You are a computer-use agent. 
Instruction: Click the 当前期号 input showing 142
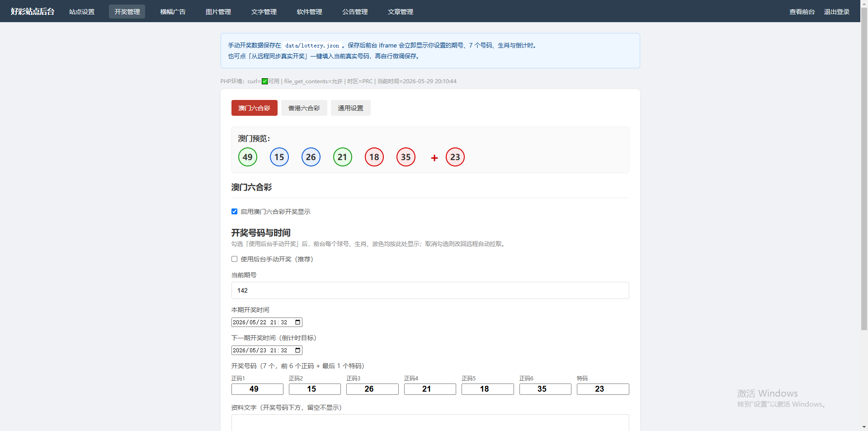pyautogui.click(x=430, y=290)
